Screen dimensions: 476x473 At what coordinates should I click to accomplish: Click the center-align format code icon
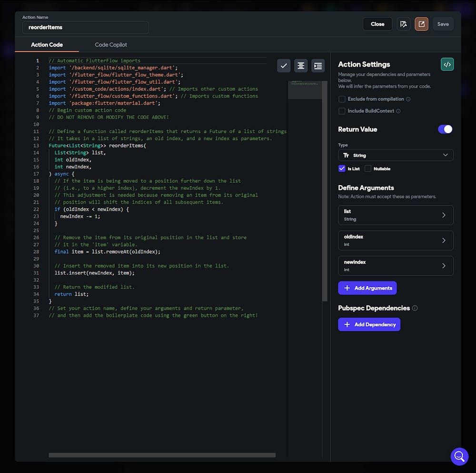click(301, 66)
